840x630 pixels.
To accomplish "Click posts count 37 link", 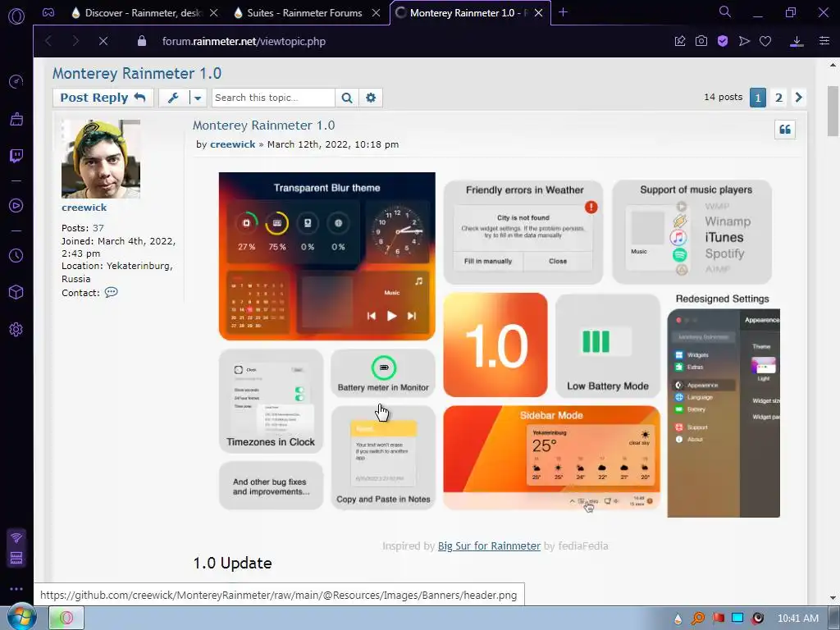I will [x=98, y=228].
